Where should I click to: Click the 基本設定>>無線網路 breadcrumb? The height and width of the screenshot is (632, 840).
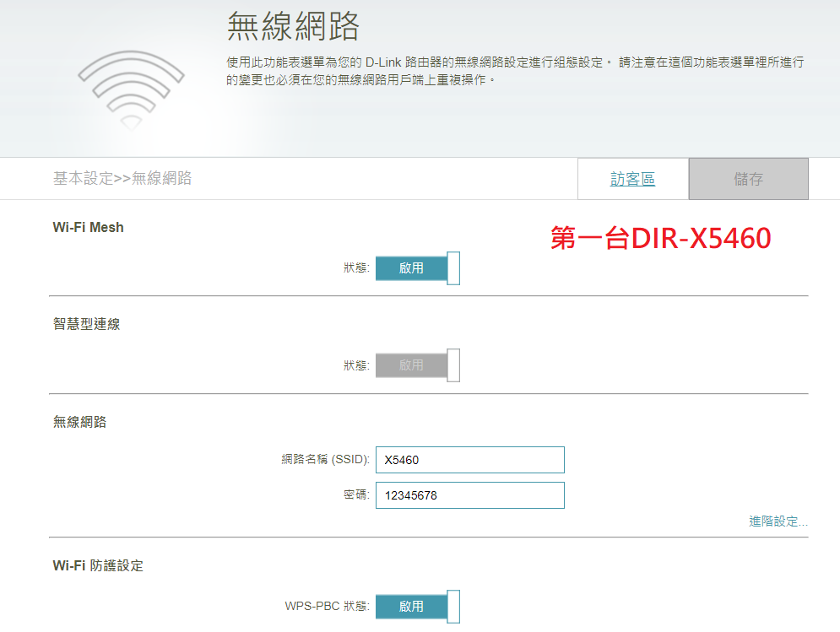tap(122, 178)
